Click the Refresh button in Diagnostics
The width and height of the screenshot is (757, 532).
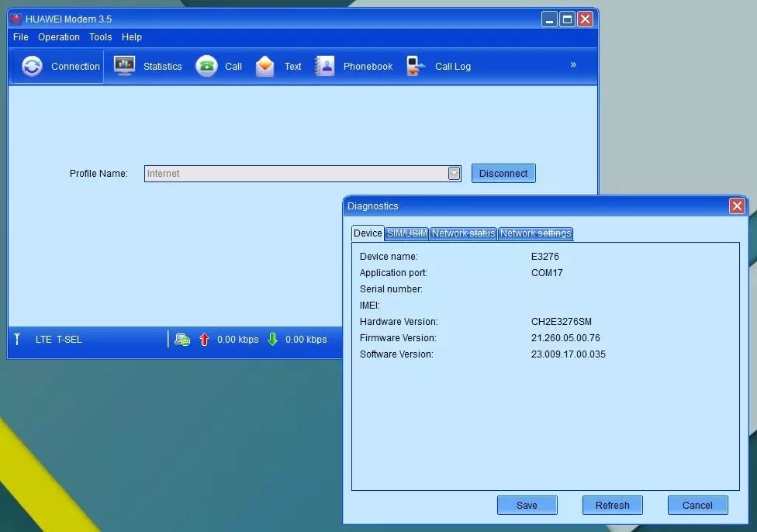tap(612, 505)
